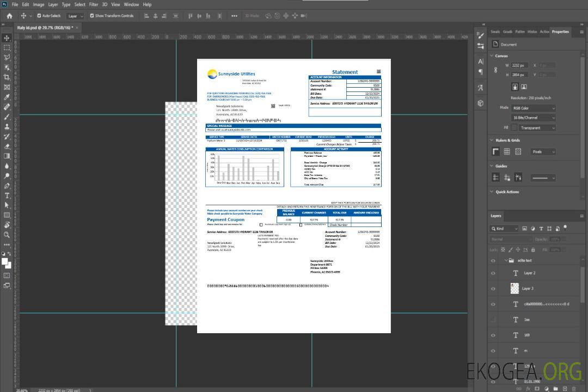Show the hidden '1aa' text layer
Viewport: 588px width, 392px height.
[493, 320]
